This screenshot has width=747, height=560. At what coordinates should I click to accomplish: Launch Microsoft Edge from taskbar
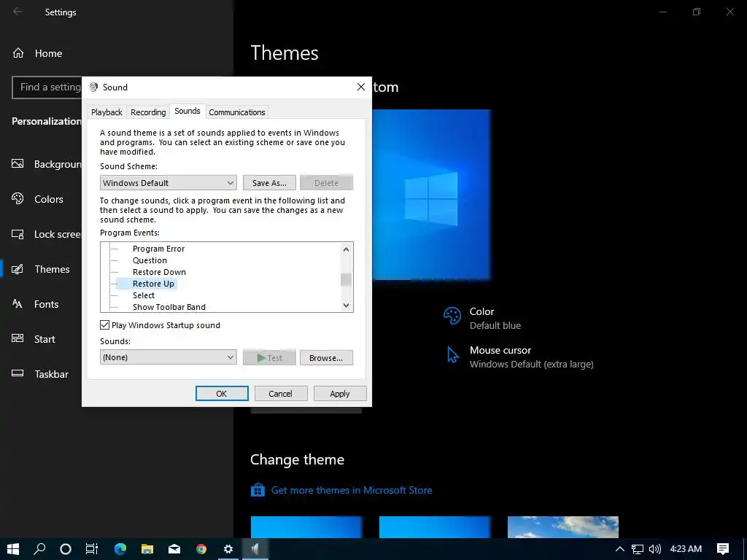120,549
